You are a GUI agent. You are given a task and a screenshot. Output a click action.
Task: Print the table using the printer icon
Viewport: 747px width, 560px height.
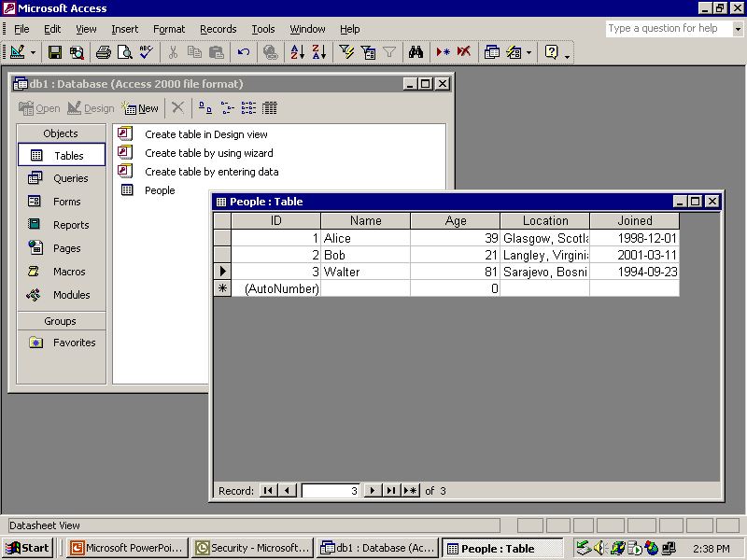tap(104, 52)
